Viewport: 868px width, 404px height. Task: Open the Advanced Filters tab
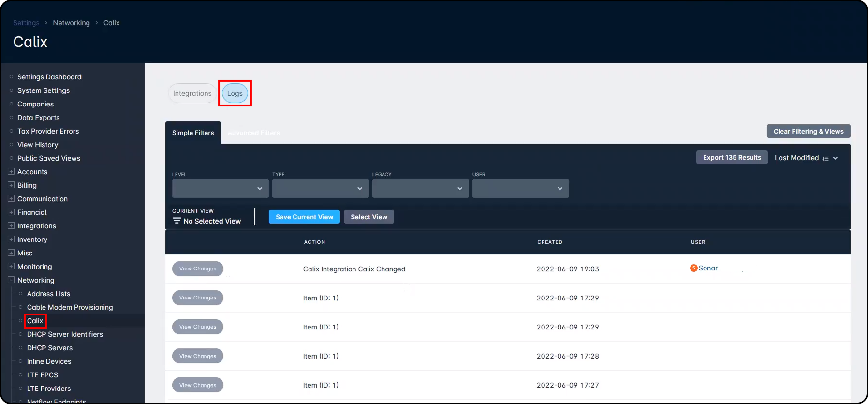pos(254,133)
